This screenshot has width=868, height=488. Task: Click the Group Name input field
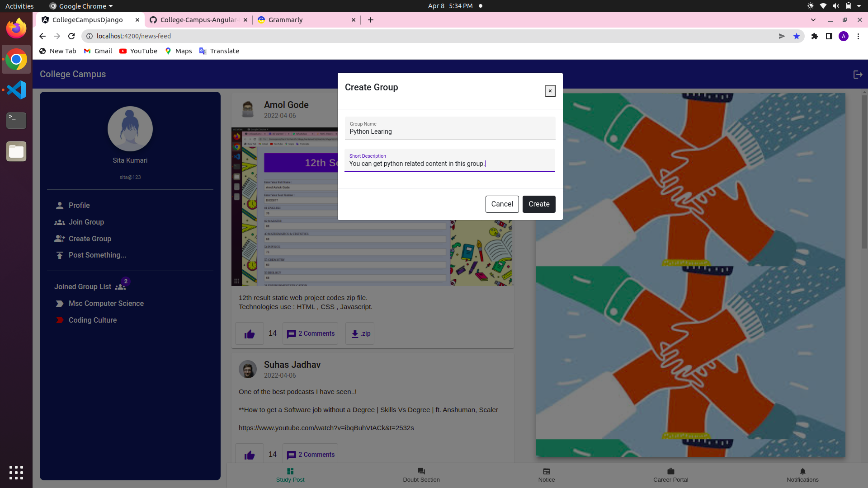pos(449,131)
